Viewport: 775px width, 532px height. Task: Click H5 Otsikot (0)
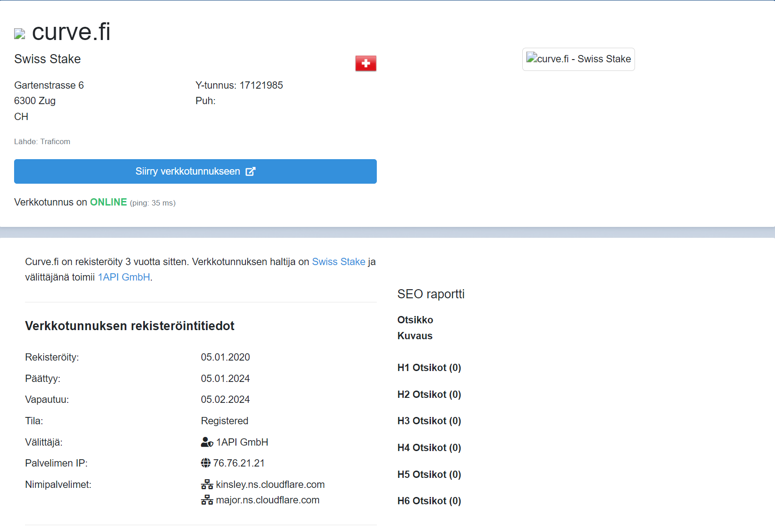[429, 474]
